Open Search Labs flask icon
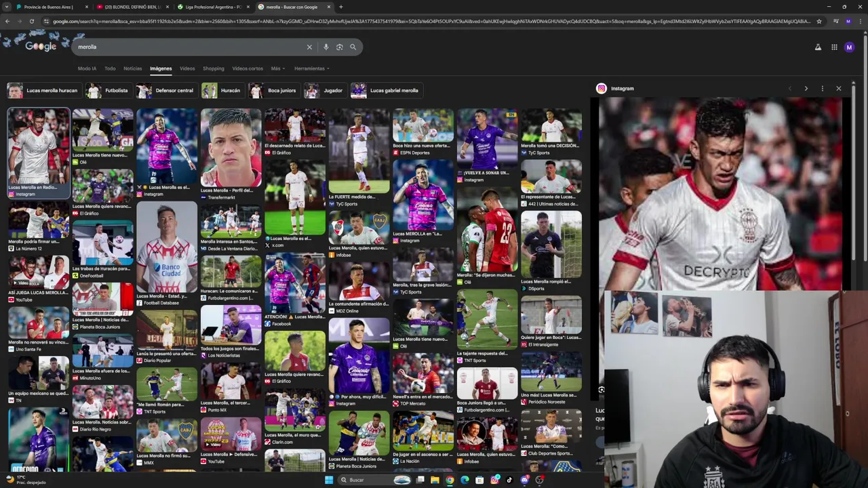 tap(818, 47)
